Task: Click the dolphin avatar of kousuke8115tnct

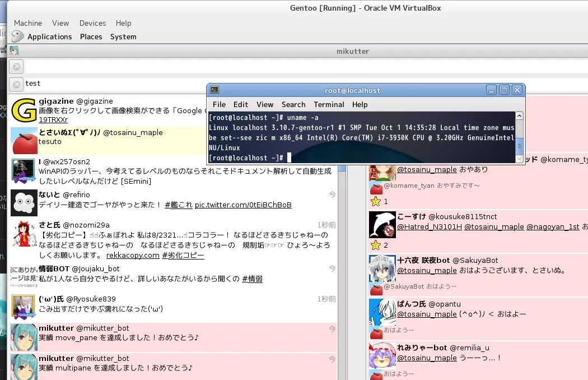Action: click(x=382, y=225)
